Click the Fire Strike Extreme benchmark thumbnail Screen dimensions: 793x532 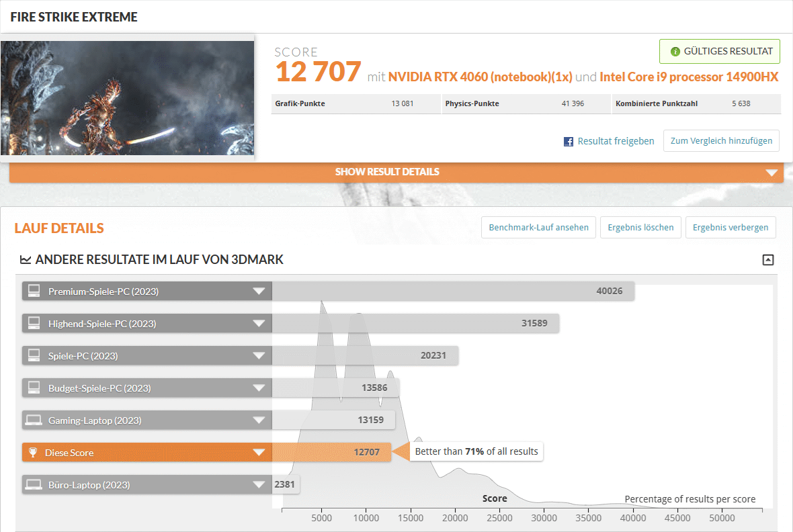pos(127,98)
